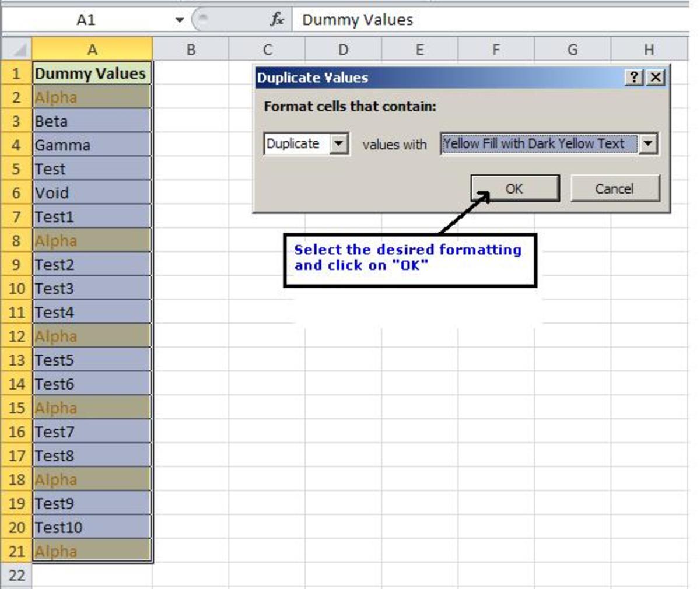Screen dimensions: 700x589
Task: Select the cell containing Beta
Action: 90,121
